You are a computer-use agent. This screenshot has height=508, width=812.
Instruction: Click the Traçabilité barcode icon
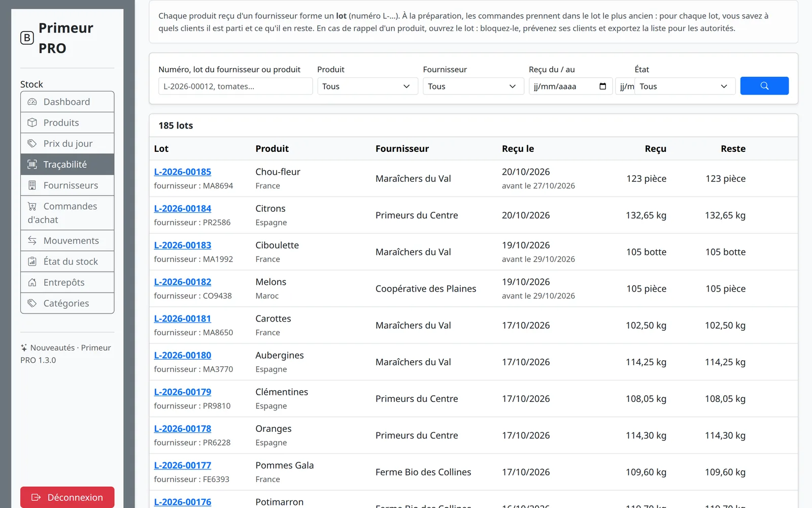(x=32, y=164)
